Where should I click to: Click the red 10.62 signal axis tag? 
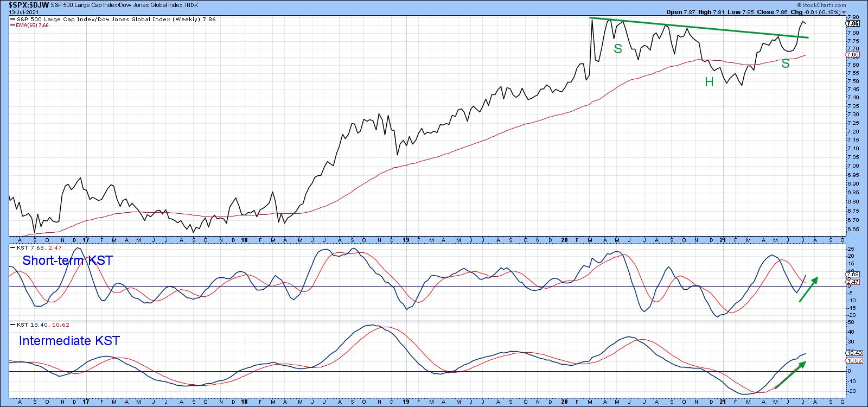pos(853,360)
